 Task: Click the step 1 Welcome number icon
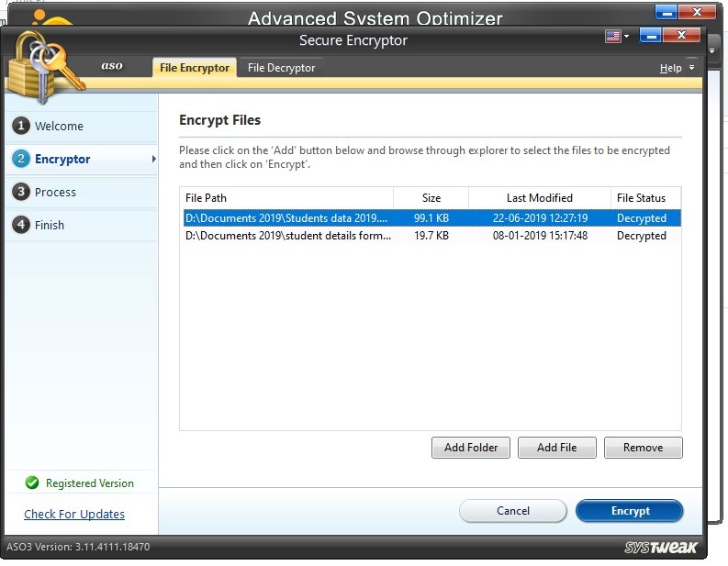tap(21, 126)
